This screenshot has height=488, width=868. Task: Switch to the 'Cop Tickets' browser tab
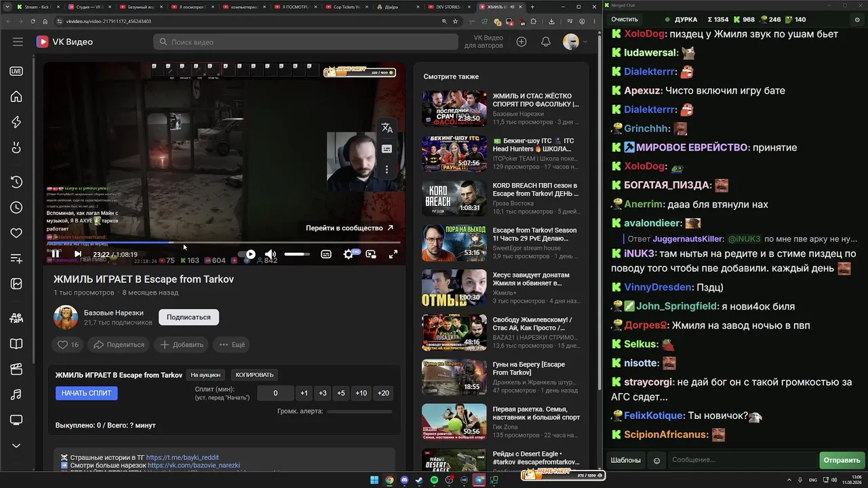tap(349, 7)
